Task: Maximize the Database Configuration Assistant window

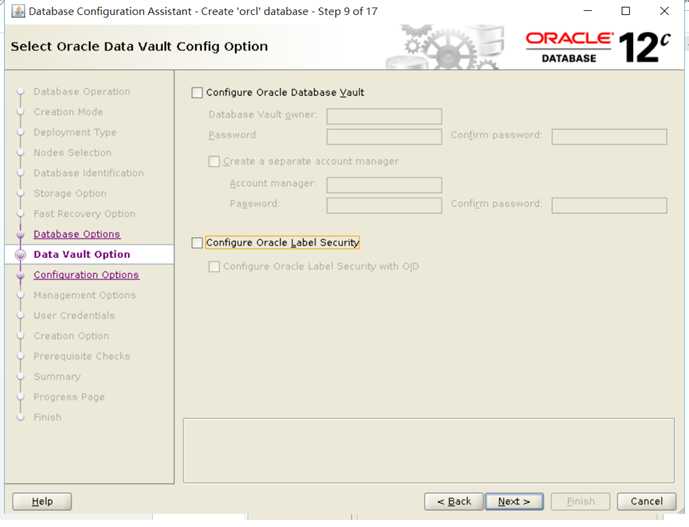Action: 626,11
